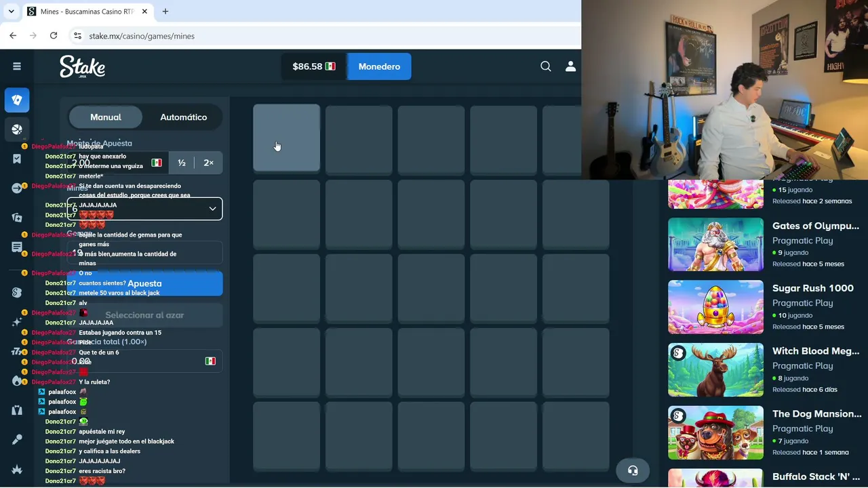868x488 pixels.
Task: Open the Sugar Rush 1000 game thumbnail
Action: pyautogui.click(x=715, y=307)
